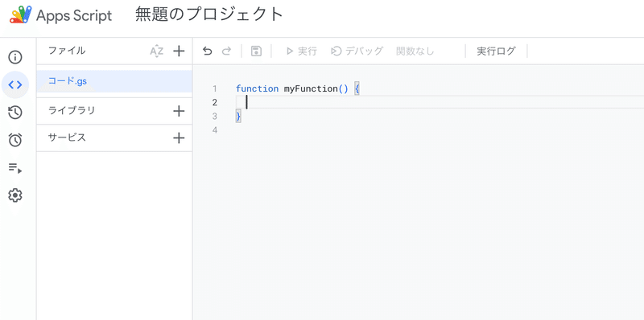Click the Apps Script logo
Image resolution: width=644 pixels, height=320 pixels.
pyautogui.click(x=21, y=15)
